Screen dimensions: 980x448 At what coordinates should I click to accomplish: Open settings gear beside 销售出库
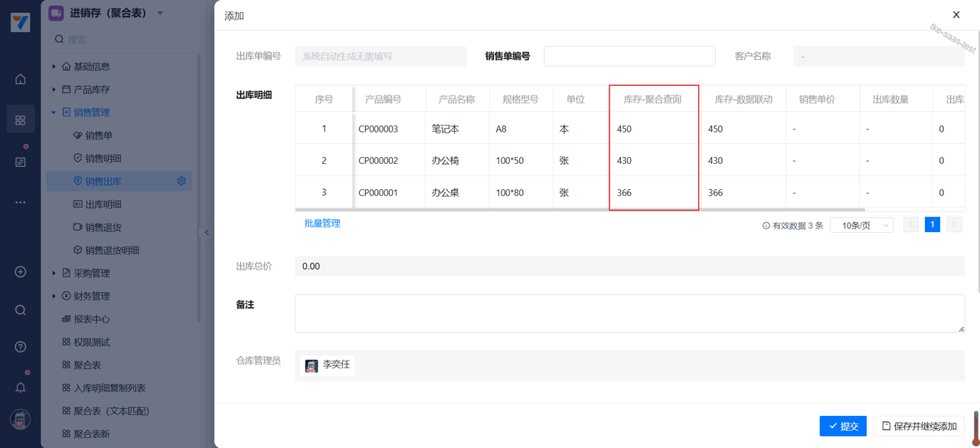click(x=181, y=181)
